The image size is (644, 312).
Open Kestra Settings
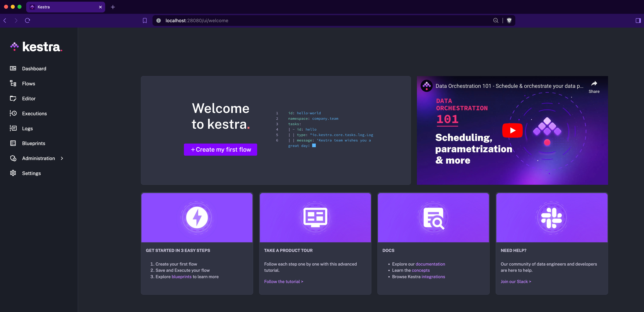point(31,173)
